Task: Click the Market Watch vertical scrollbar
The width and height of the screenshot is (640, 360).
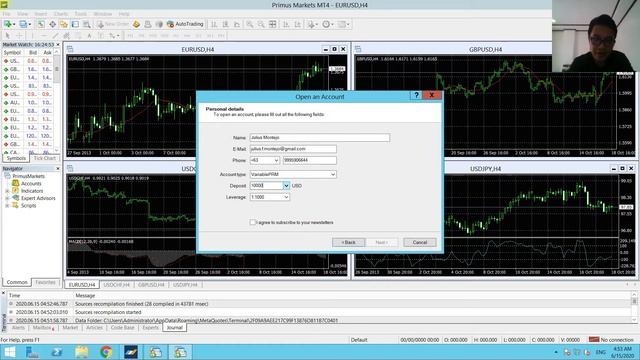Action: pyautogui.click(x=57, y=102)
